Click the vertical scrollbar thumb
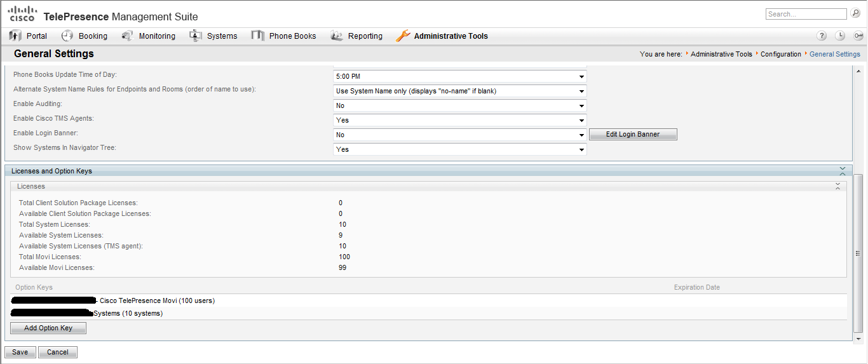 click(x=858, y=252)
